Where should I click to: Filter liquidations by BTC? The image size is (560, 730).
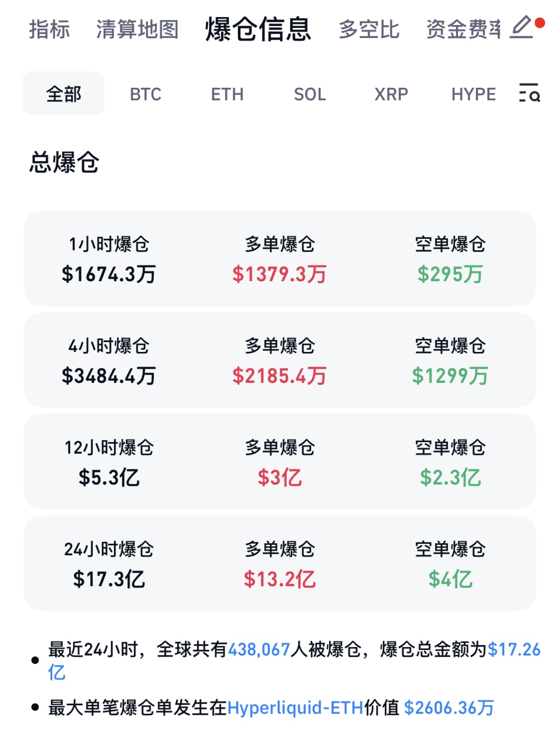tap(145, 95)
